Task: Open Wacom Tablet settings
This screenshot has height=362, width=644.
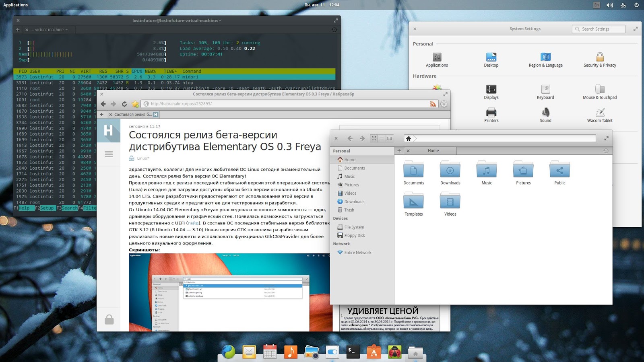Action: pos(600,115)
